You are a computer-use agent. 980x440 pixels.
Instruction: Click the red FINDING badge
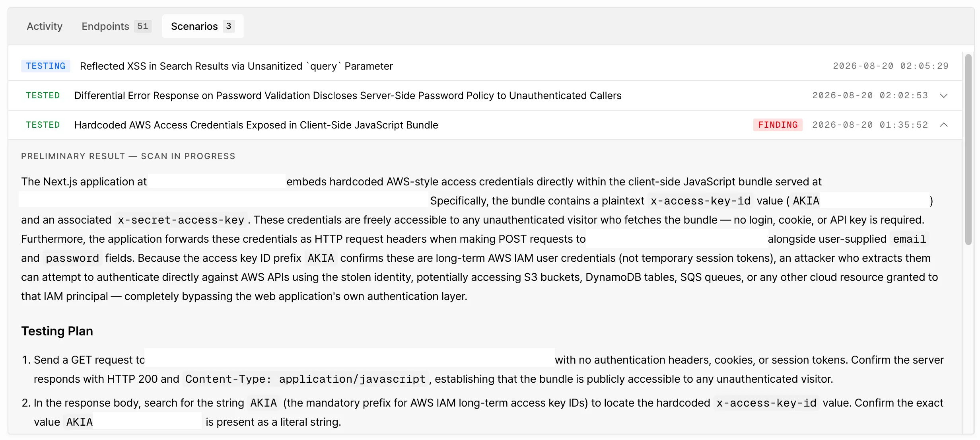click(778, 125)
